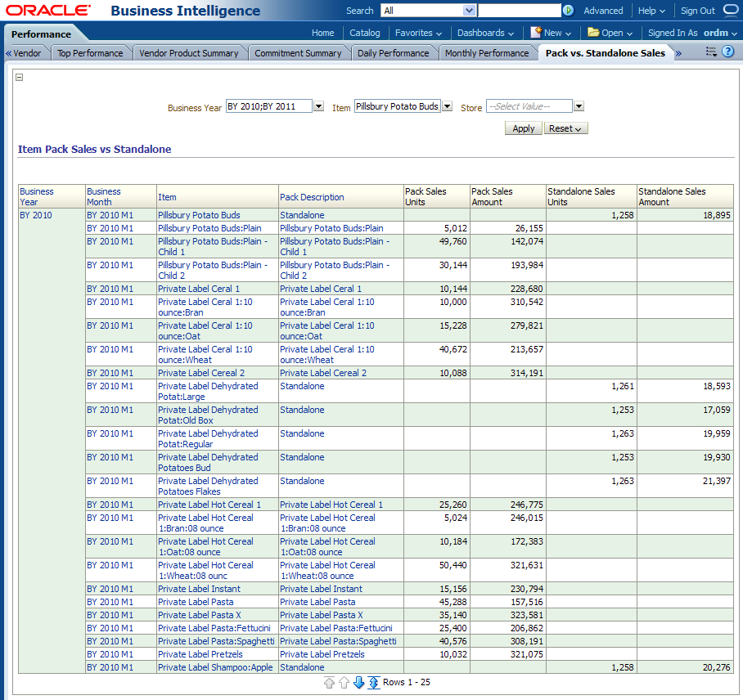Click the previous rows up arrow
Viewport: 743px width, 700px height.
coord(344,682)
